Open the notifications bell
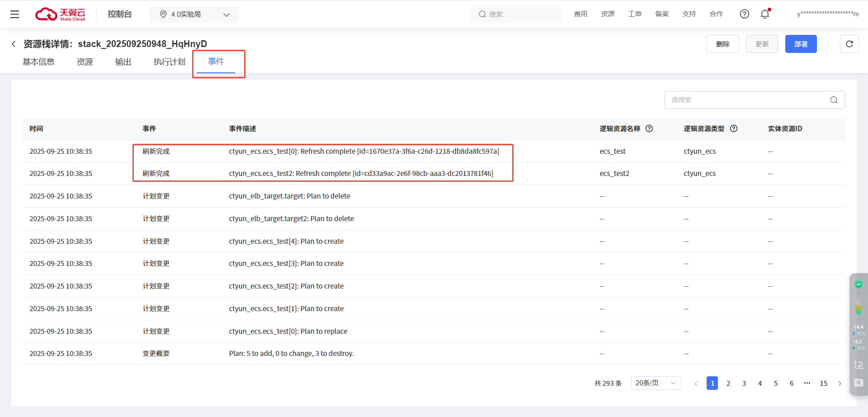Image resolution: width=868 pixels, height=417 pixels. 765,14
